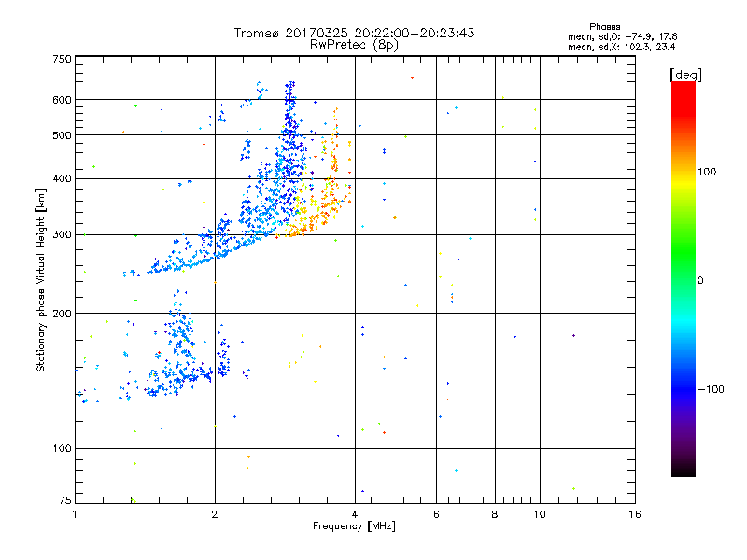Screen dimensions: 747x560
Task: Click the '1' x-axis tick label
Action: [75, 514]
